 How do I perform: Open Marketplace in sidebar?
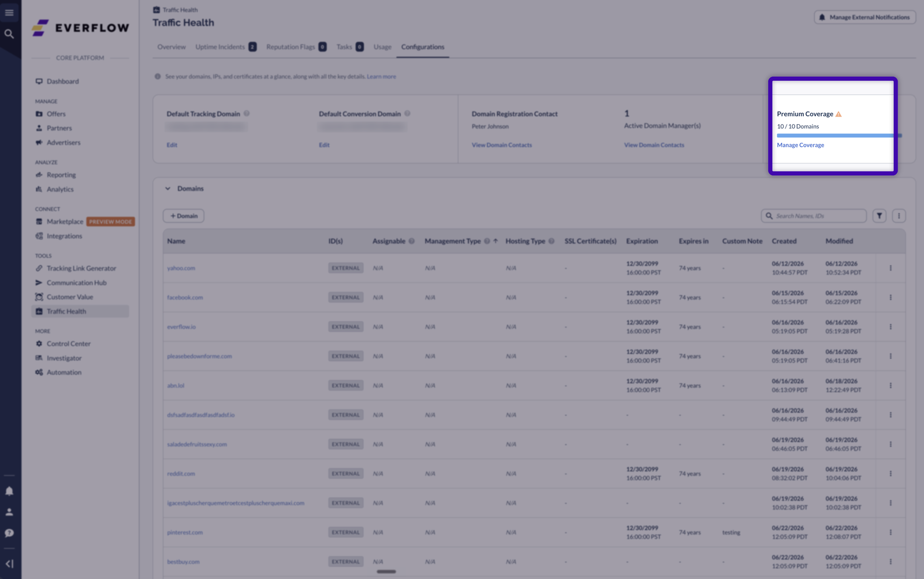(x=65, y=222)
